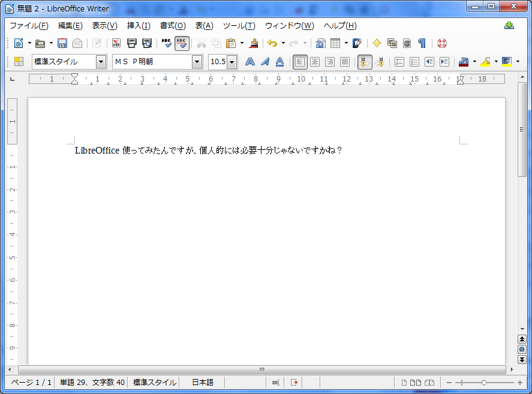532x394 pixels.
Task: Toggle numbering list on
Action: point(399,61)
